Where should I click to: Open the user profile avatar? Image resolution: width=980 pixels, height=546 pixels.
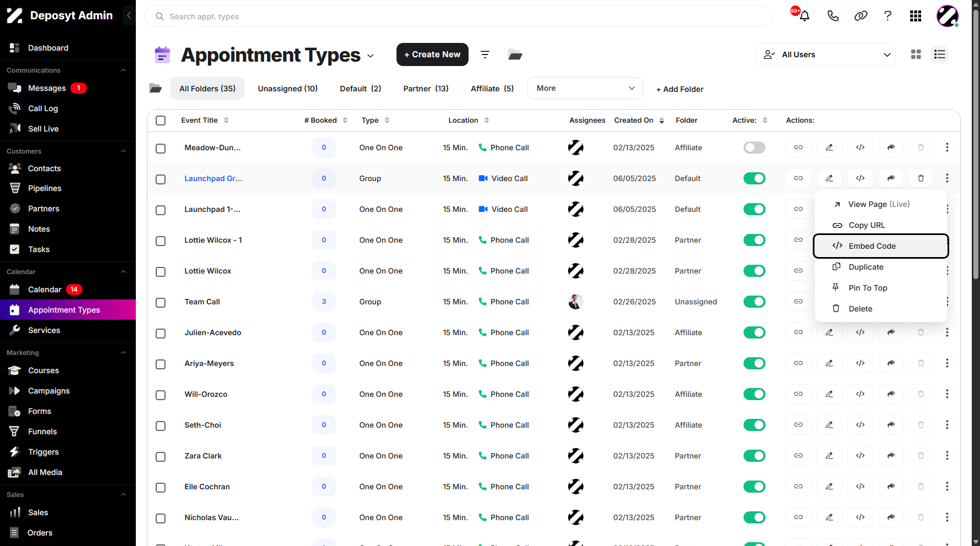coord(948,16)
